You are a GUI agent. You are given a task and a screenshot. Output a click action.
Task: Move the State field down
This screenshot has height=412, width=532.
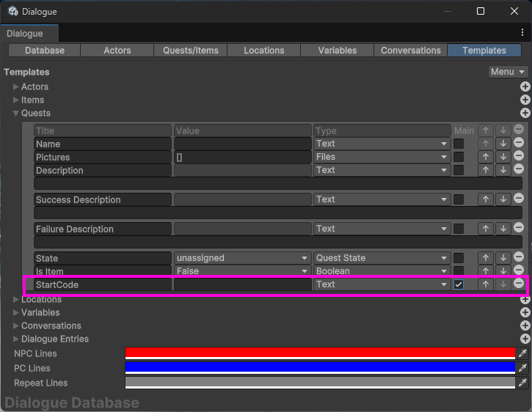[x=503, y=258]
